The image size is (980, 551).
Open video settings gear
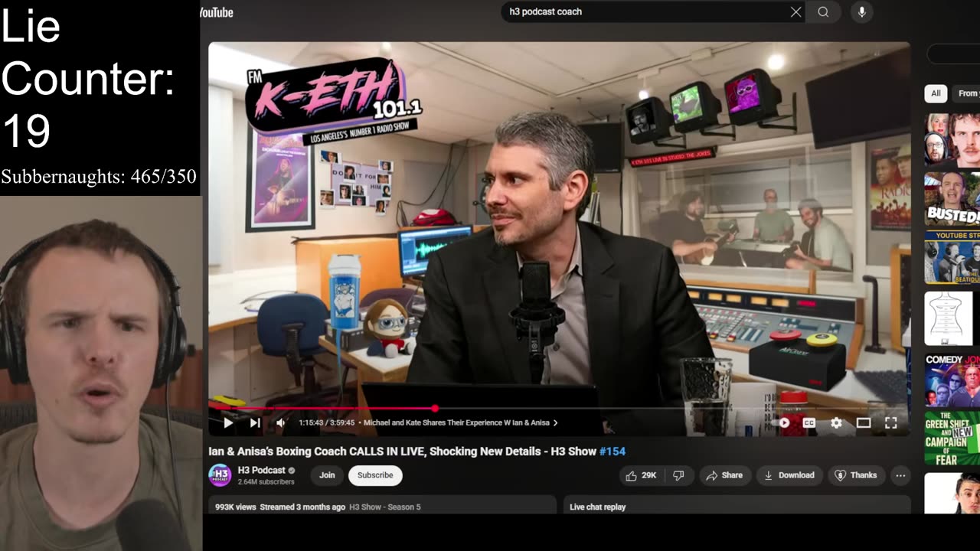(836, 422)
